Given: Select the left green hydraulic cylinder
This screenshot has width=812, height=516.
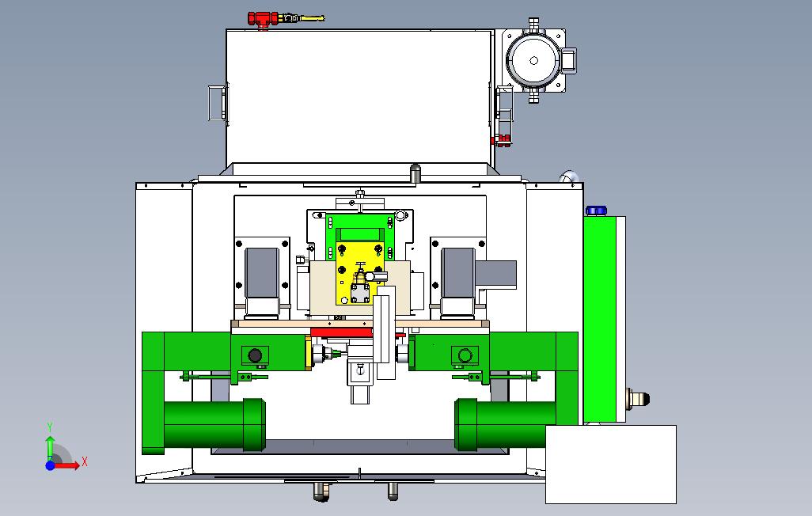Looking at the screenshot, I should pyautogui.click(x=214, y=424).
